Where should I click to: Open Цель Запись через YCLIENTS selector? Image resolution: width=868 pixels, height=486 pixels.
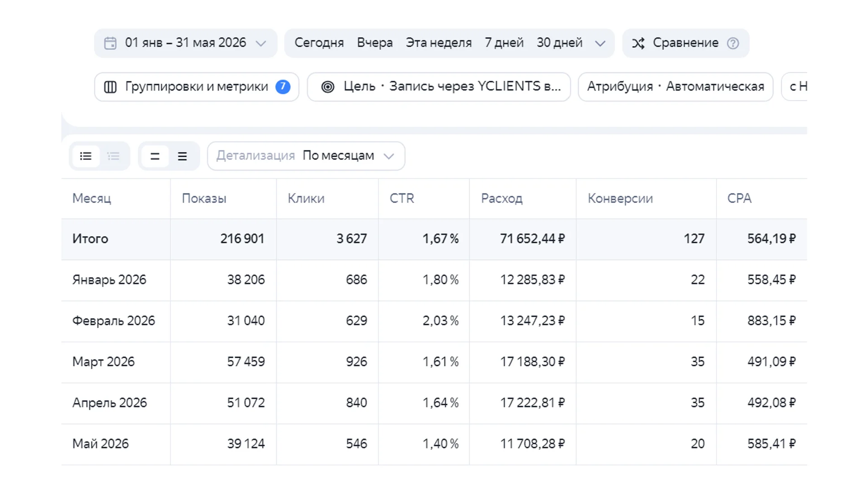tap(439, 87)
